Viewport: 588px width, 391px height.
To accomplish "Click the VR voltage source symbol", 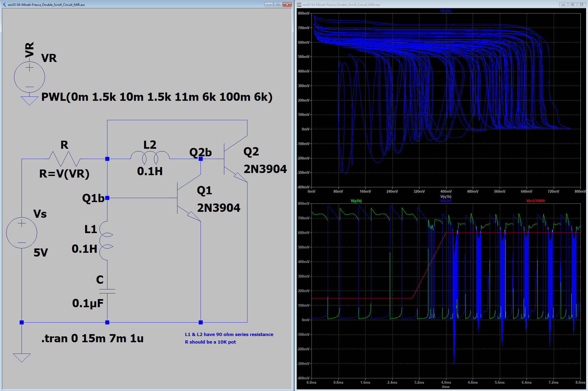I will (29, 77).
